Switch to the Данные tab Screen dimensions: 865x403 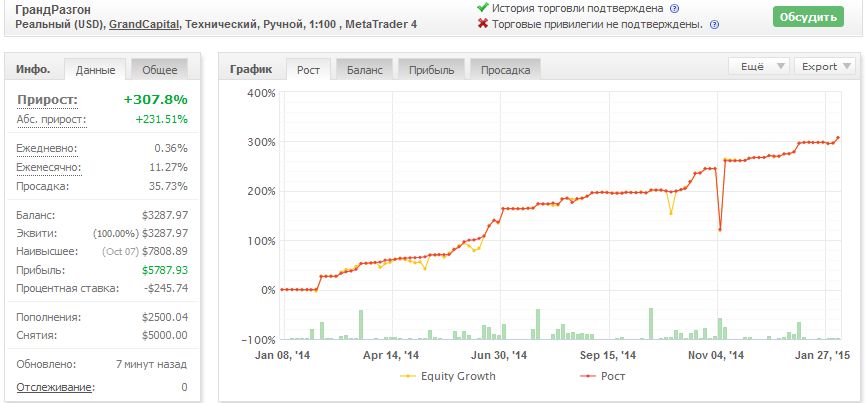coord(95,69)
